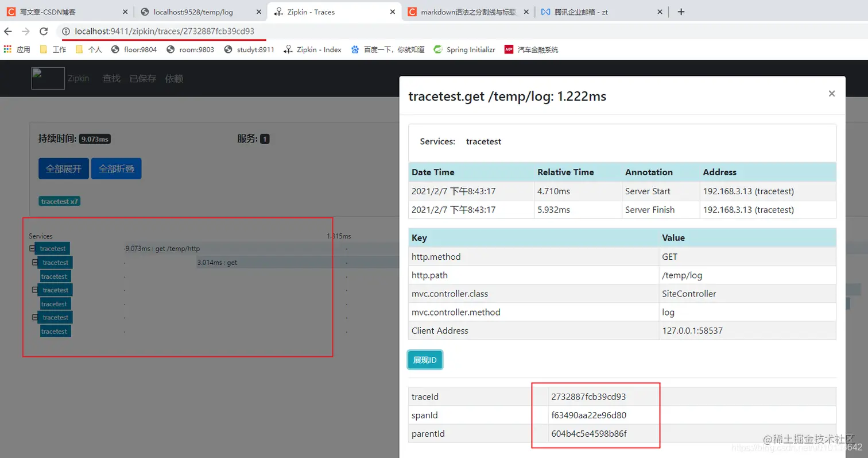Select the mvc.controller.method key cell
This screenshot has height=458, width=868.
(x=533, y=312)
